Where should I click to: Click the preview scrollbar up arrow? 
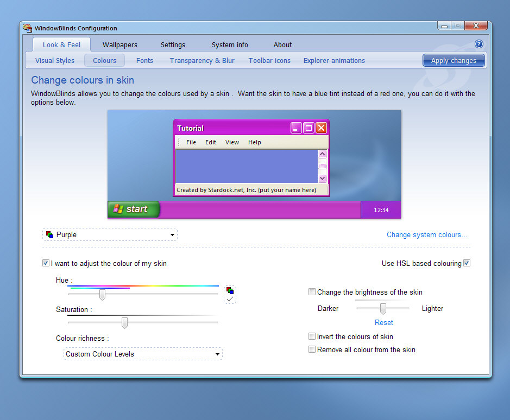(x=322, y=154)
